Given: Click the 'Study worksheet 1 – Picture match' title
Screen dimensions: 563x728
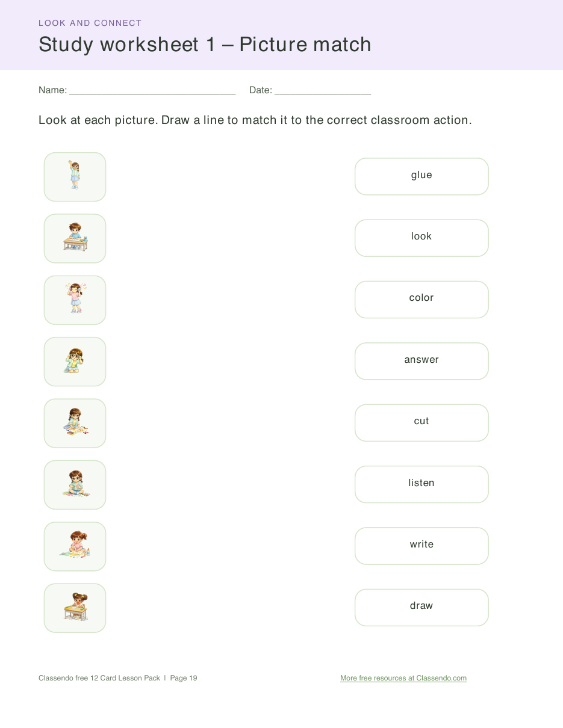Looking at the screenshot, I should click(x=205, y=45).
